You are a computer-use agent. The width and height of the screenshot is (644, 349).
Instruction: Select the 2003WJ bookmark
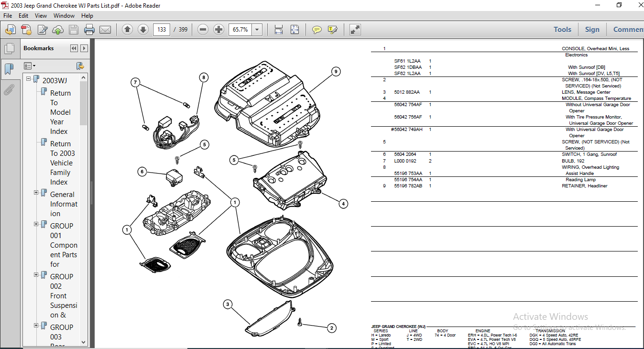click(x=55, y=80)
